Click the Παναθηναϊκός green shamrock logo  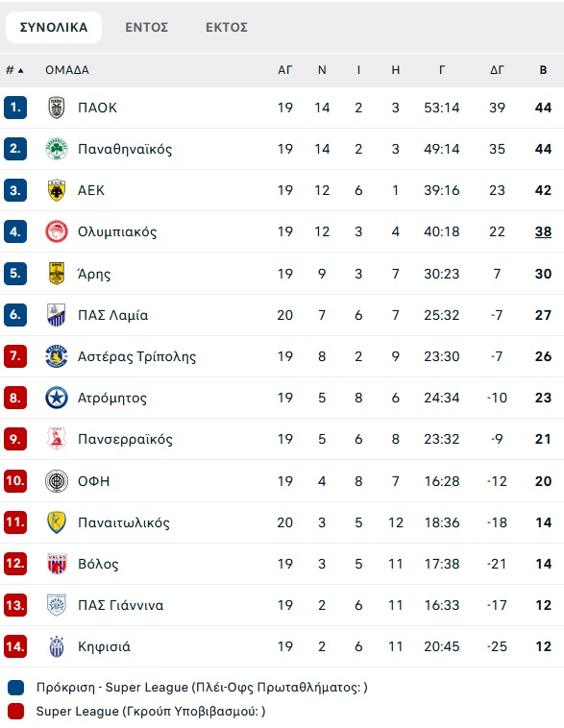click(57, 149)
